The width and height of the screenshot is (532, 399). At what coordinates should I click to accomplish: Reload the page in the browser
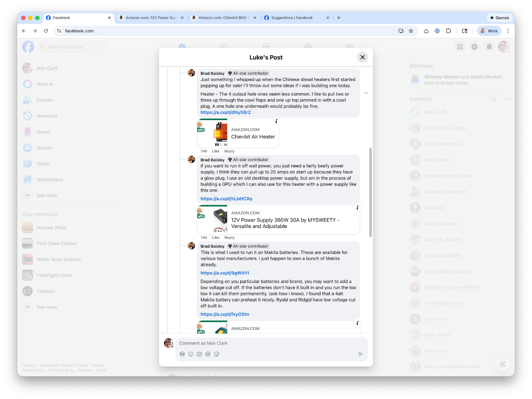click(x=46, y=31)
